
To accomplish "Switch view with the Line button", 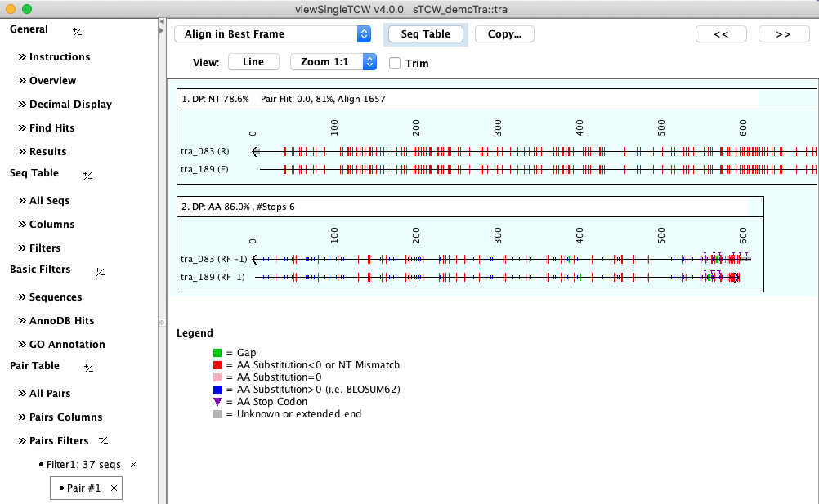I will [x=253, y=62].
